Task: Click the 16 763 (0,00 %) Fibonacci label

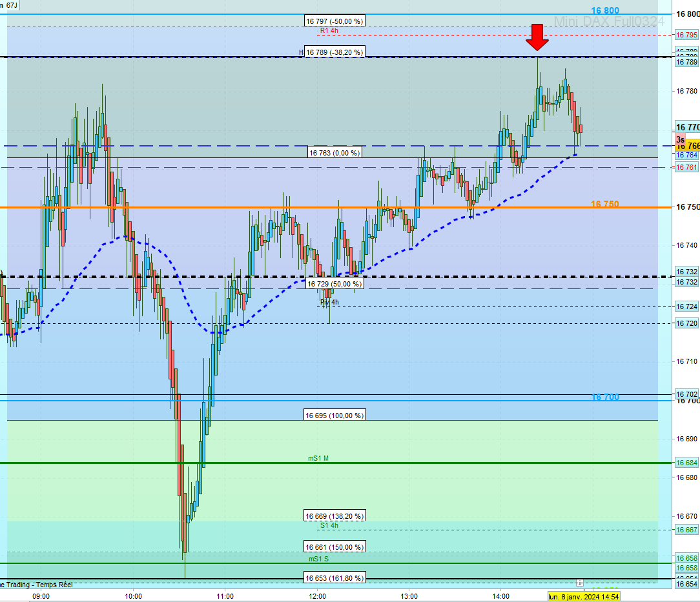Action: click(335, 153)
